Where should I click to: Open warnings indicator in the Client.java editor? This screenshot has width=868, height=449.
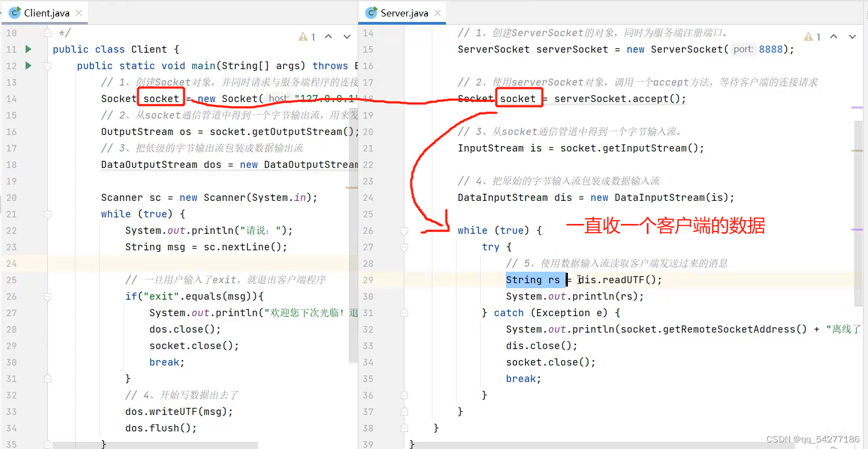[x=307, y=37]
